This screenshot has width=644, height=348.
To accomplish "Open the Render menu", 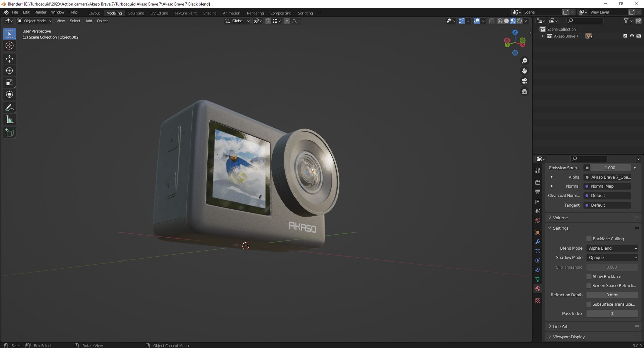I will pos(40,12).
